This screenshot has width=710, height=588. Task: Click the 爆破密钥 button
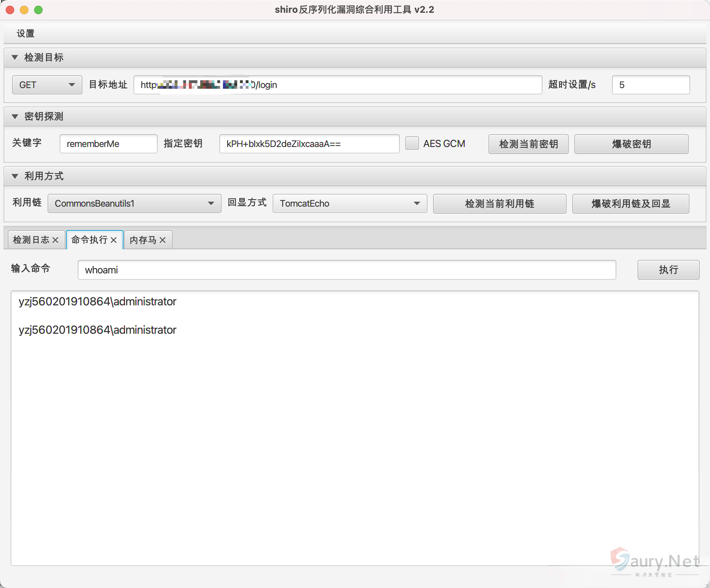631,144
